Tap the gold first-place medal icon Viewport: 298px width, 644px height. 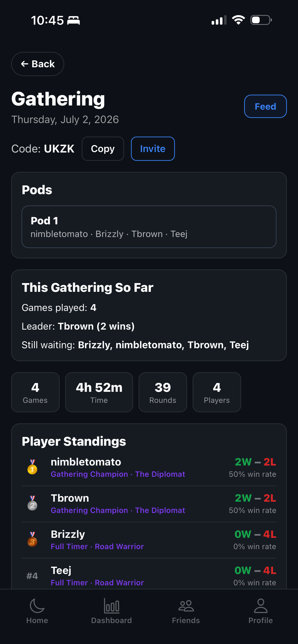point(32,467)
